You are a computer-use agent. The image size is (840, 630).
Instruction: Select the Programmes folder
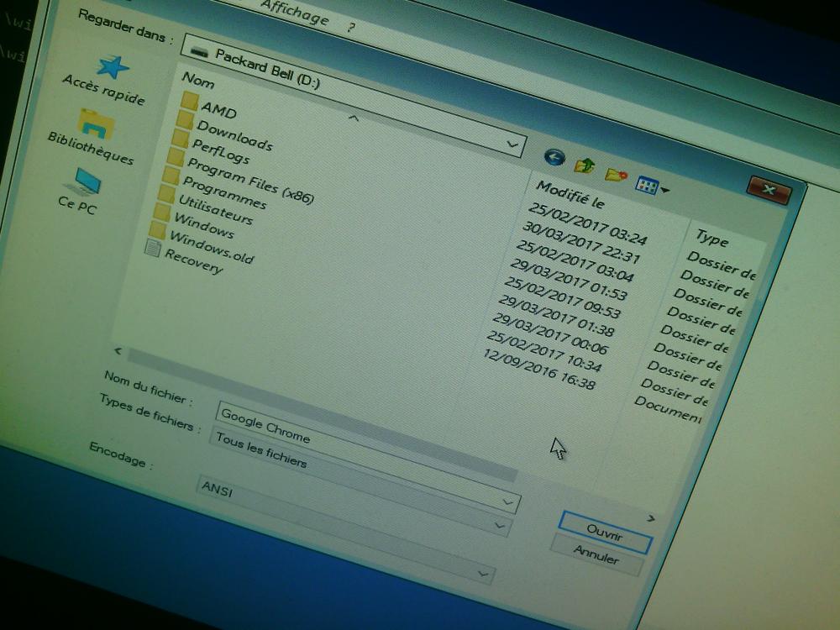tap(214, 189)
